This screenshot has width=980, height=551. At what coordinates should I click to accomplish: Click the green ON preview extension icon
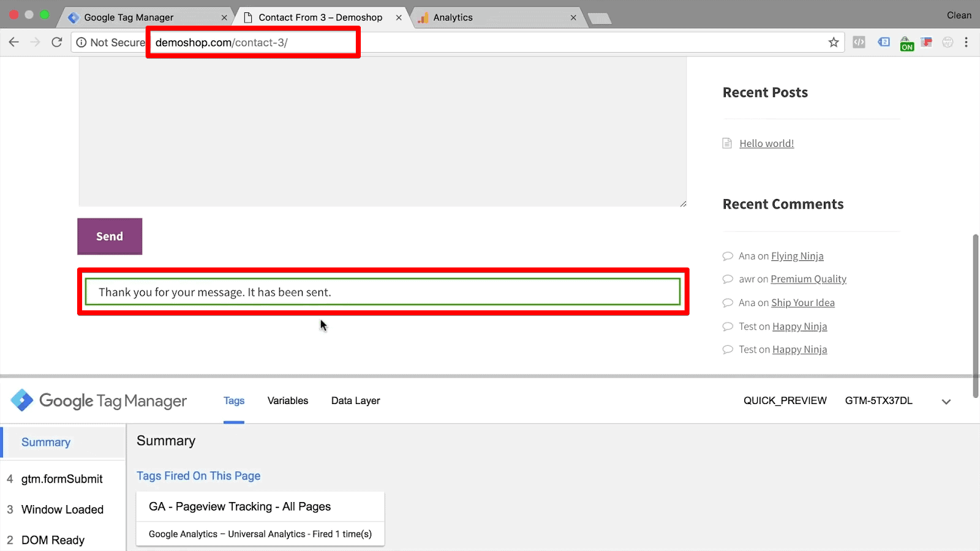click(907, 43)
